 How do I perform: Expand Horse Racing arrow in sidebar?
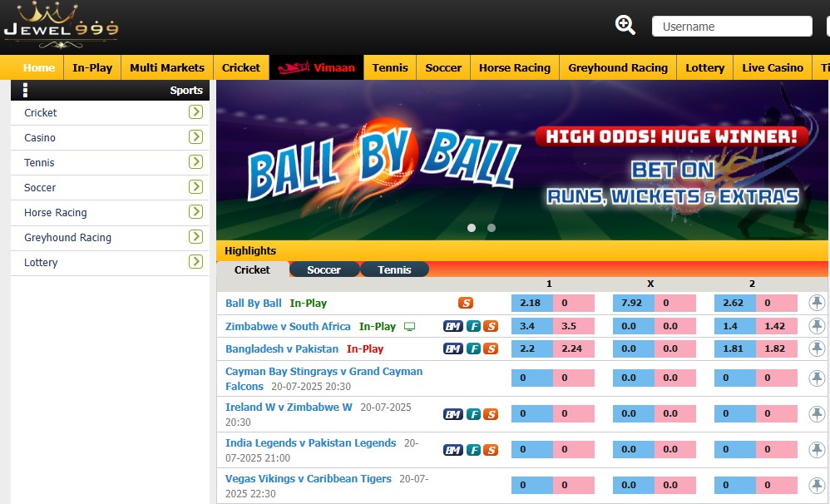[195, 212]
